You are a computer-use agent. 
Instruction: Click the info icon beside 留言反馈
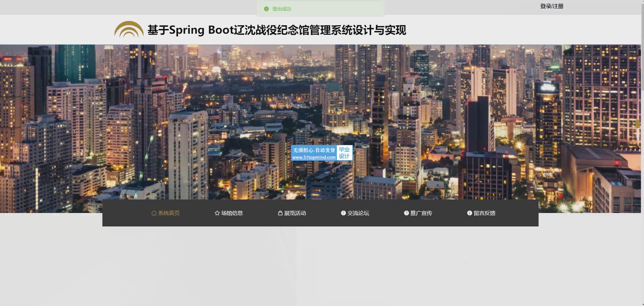click(x=470, y=213)
